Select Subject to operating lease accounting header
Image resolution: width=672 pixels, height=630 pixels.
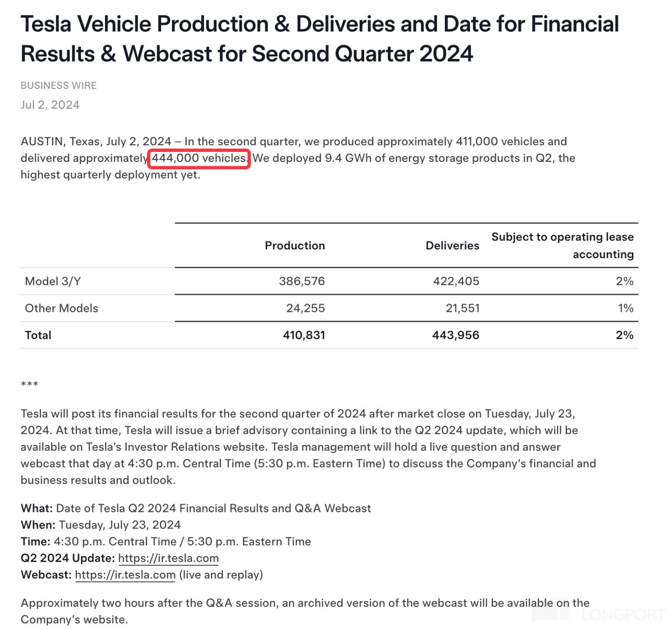point(563,245)
